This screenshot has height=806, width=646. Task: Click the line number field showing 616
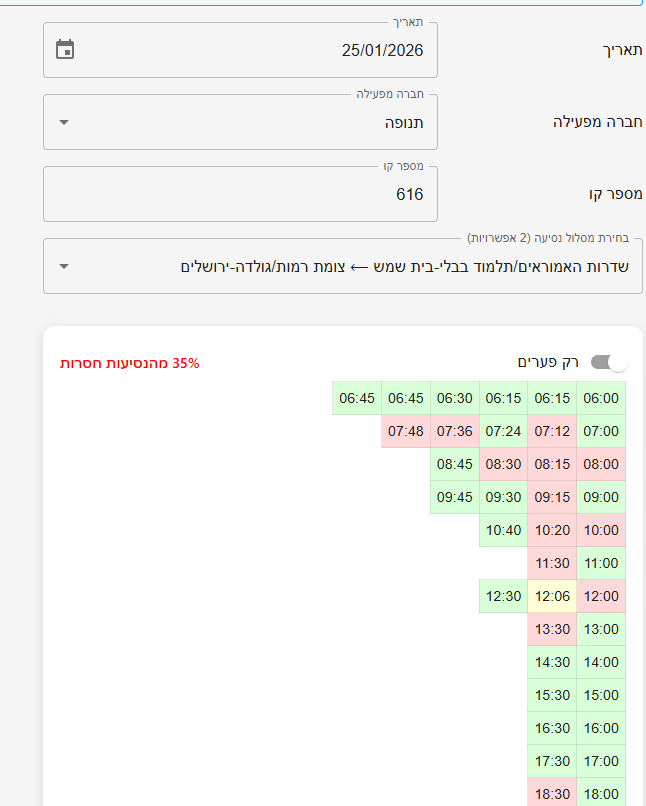240,194
